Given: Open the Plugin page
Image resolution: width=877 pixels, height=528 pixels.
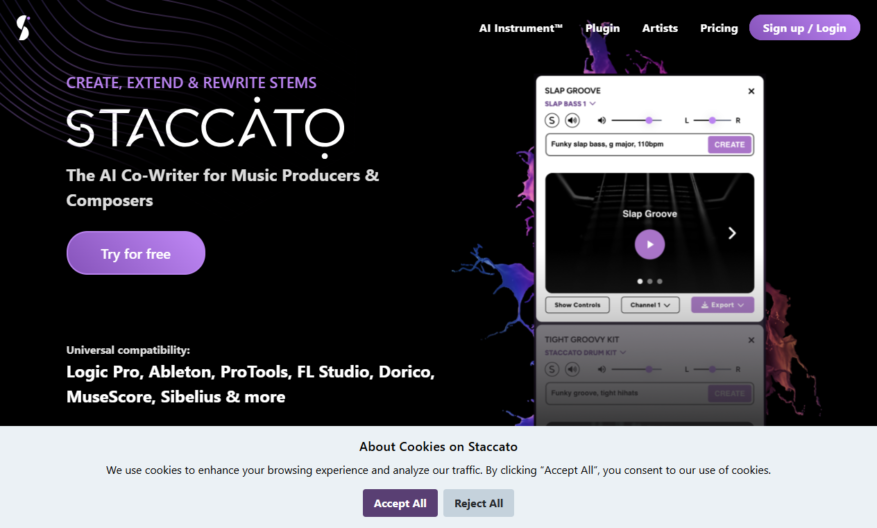Looking at the screenshot, I should [602, 28].
